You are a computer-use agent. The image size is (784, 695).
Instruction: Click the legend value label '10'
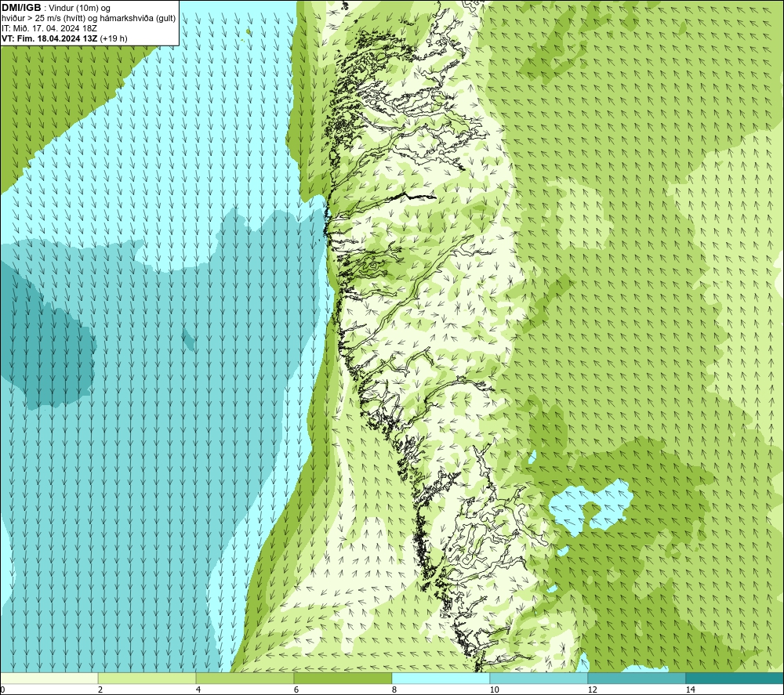[x=494, y=690]
